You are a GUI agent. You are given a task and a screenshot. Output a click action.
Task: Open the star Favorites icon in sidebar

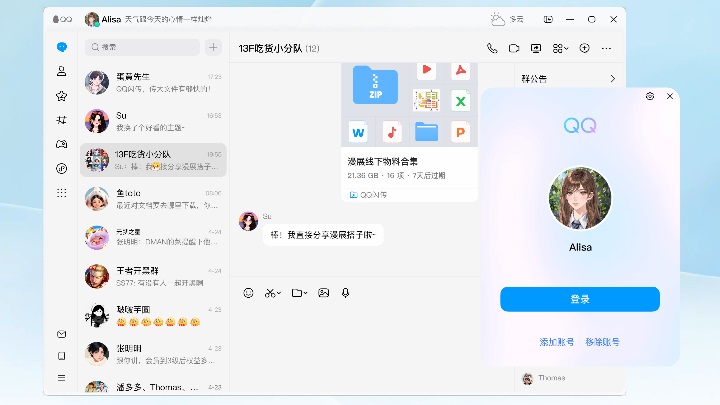coord(62,96)
